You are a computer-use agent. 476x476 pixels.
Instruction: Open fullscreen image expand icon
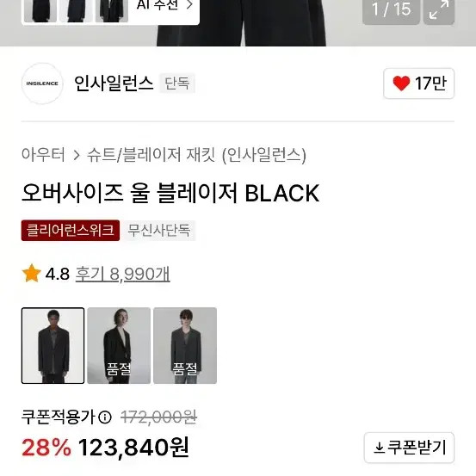pos(439,9)
